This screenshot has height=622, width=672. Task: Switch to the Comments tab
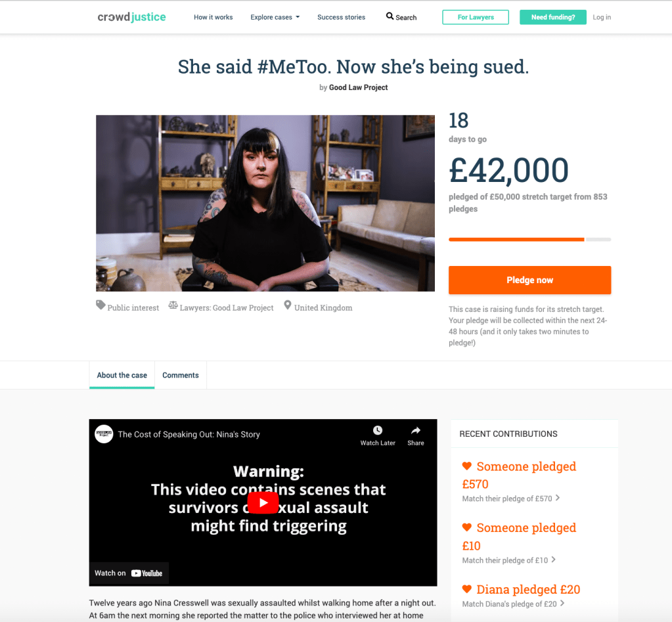click(x=181, y=375)
